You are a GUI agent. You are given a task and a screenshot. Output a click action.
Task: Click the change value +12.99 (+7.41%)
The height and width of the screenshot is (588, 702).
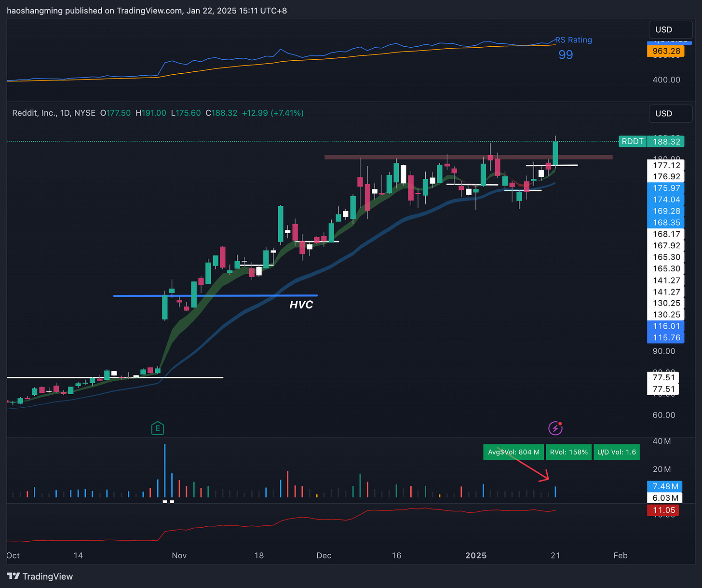[272, 113]
